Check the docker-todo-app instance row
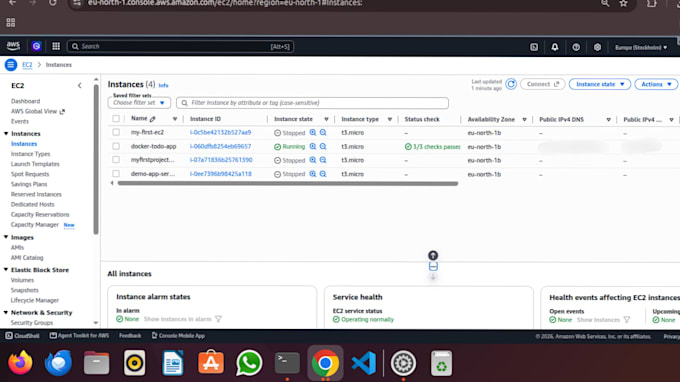 [x=116, y=146]
